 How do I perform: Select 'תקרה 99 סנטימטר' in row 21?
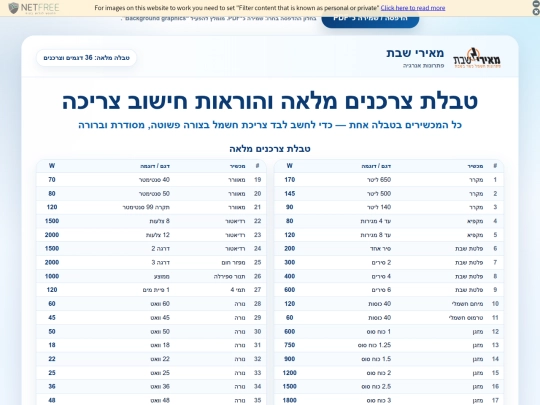[x=146, y=207]
